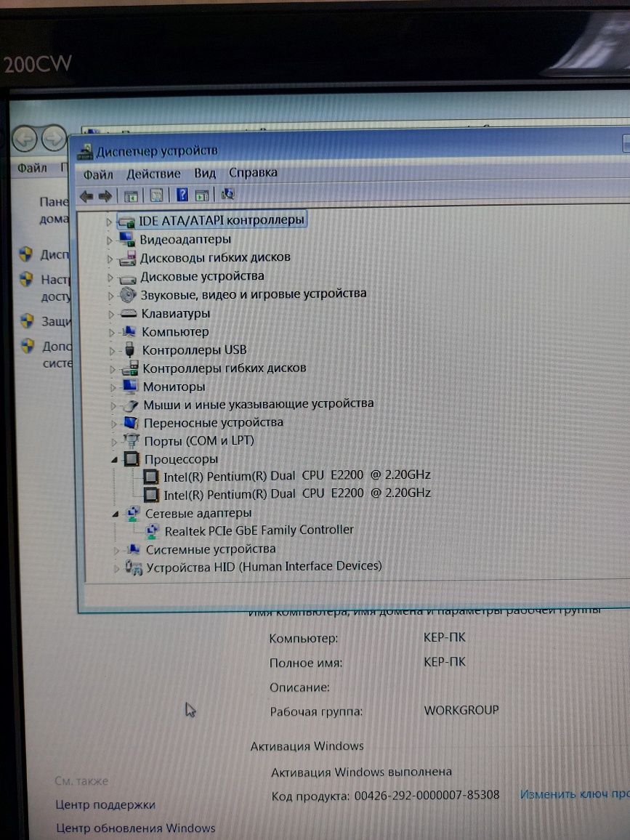The height and width of the screenshot is (840, 630).
Task: Click the Контроллеры USB plug icon
Action: point(129,350)
